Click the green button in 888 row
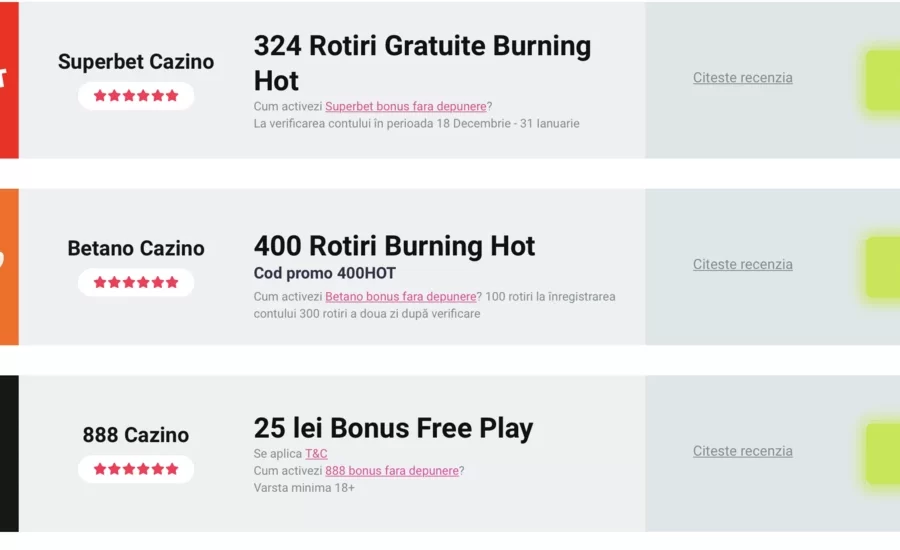Screen dimensions: 900x550 [883, 454]
